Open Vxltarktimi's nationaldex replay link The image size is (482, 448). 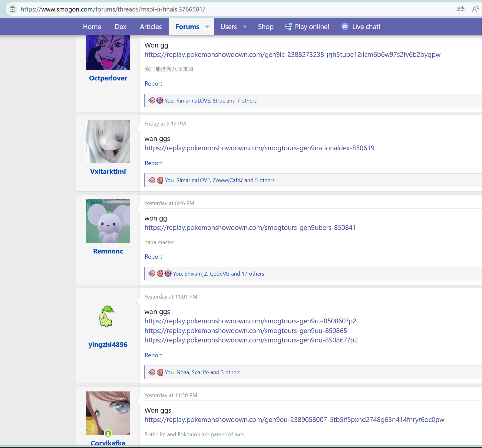[259, 148]
